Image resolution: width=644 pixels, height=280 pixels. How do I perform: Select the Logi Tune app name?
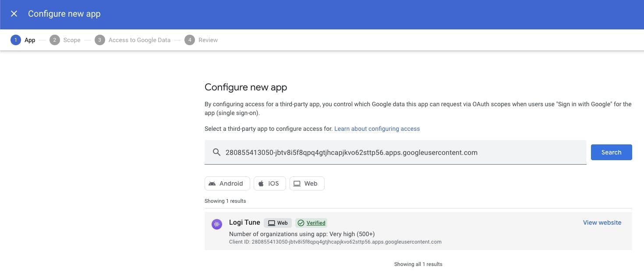[x=244, y=223]
